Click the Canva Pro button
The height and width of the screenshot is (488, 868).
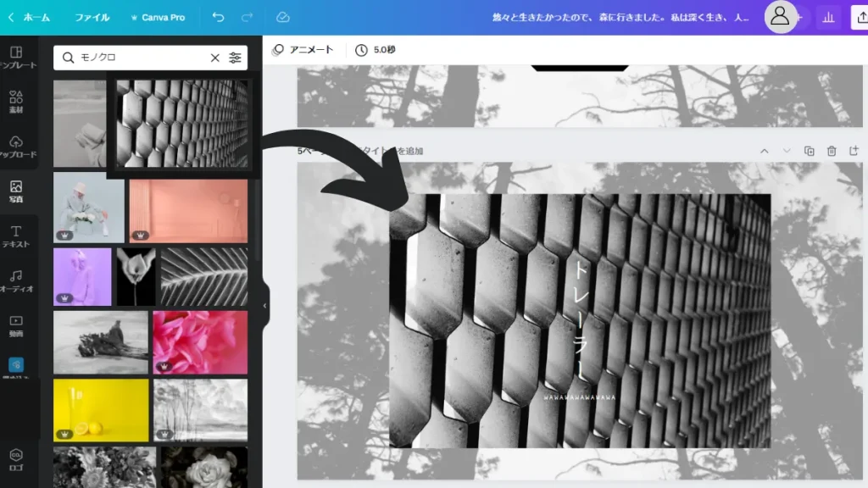click(x=158, y=17)
